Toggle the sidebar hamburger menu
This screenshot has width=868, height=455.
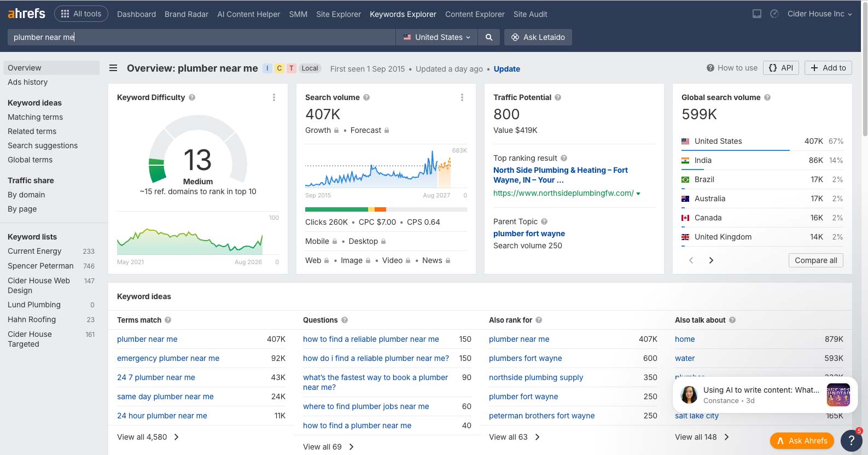[x=113, y=68]
